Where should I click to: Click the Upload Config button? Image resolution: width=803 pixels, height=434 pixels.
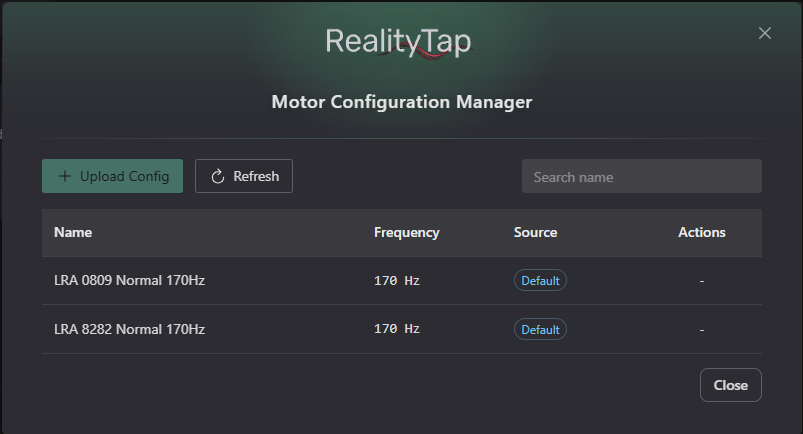pos(112,176)
